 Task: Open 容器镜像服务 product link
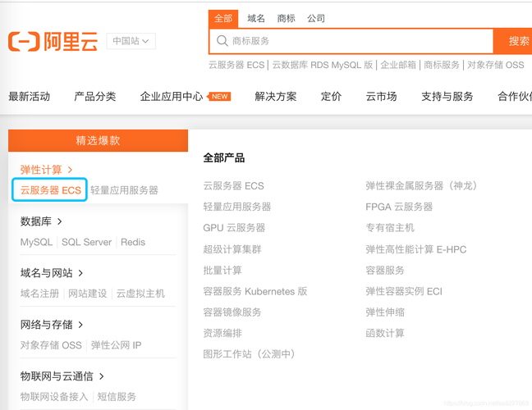(232, 312)
